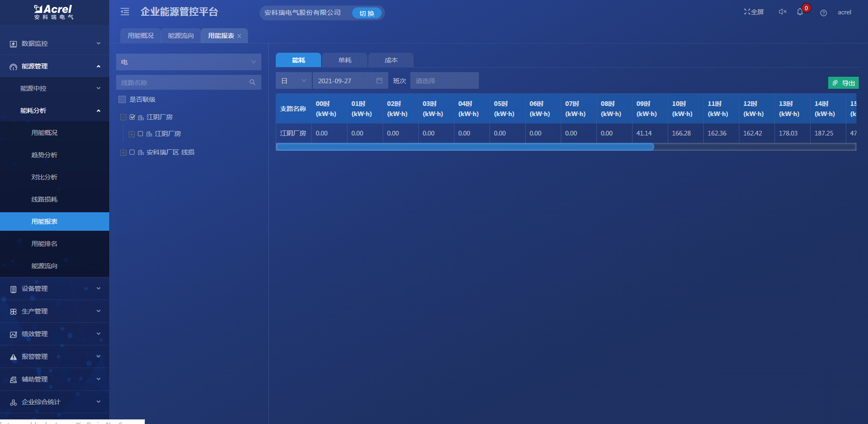The image size is (868, 424).
Task: Expand the 安科瑞厂区 线损 tree node
Action: click(123, 153)
